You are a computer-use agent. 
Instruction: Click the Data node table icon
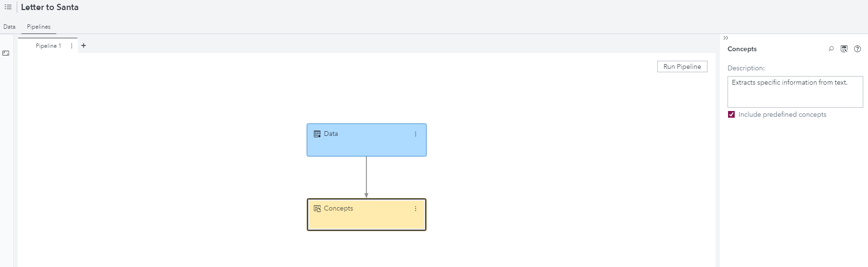click(317, 134)
